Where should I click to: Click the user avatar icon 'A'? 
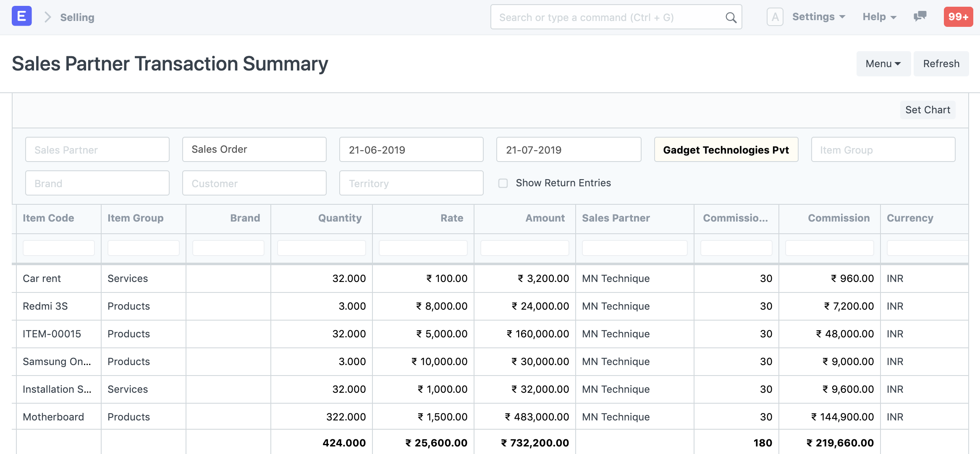[775, 17]
